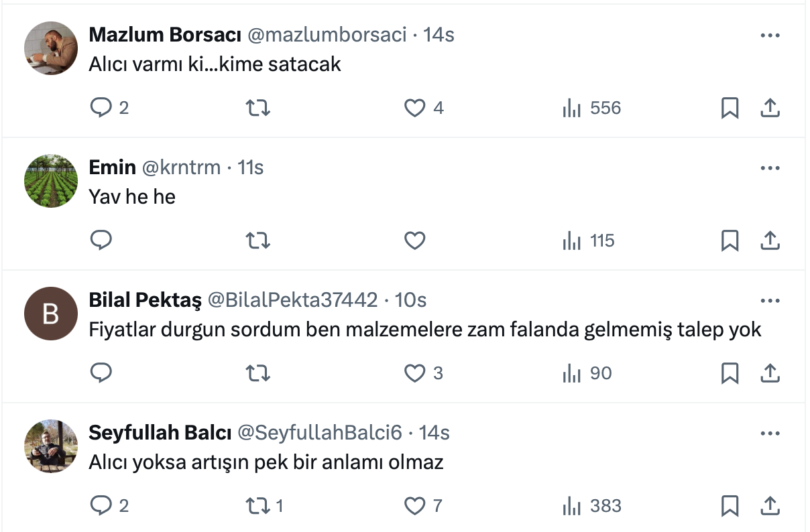The height and width of the screenshot is (532, 810).
Task: Open the 383 views analytics icon
Action: coord(571,506)
